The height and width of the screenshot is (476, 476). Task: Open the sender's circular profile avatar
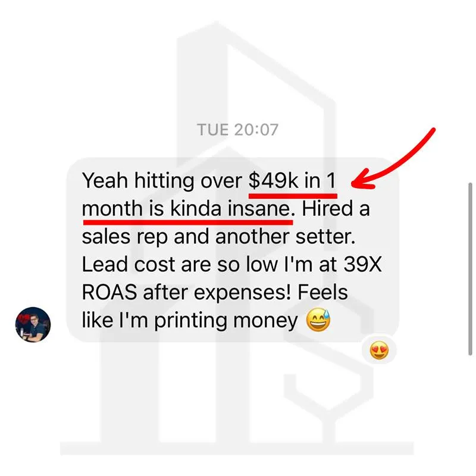tap(33, 324)
